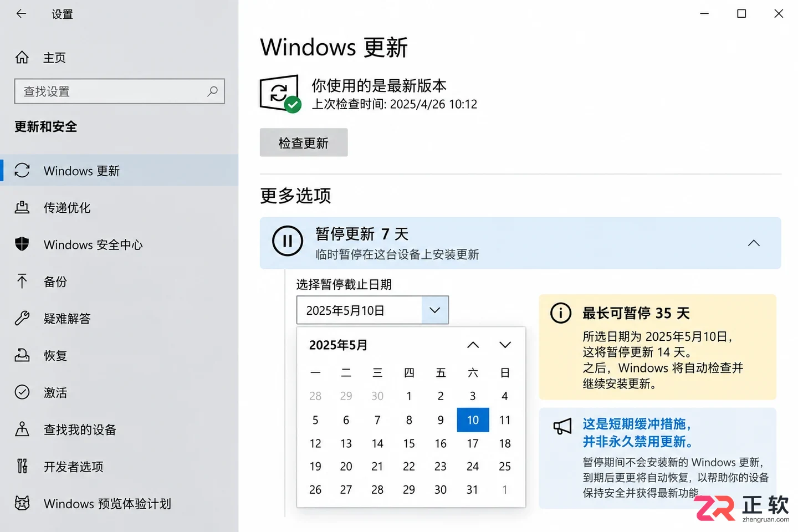The image size is (798, 532).
Task: Select grayed June 1 date
Action: pyautogui.click(x=505, y=489)
